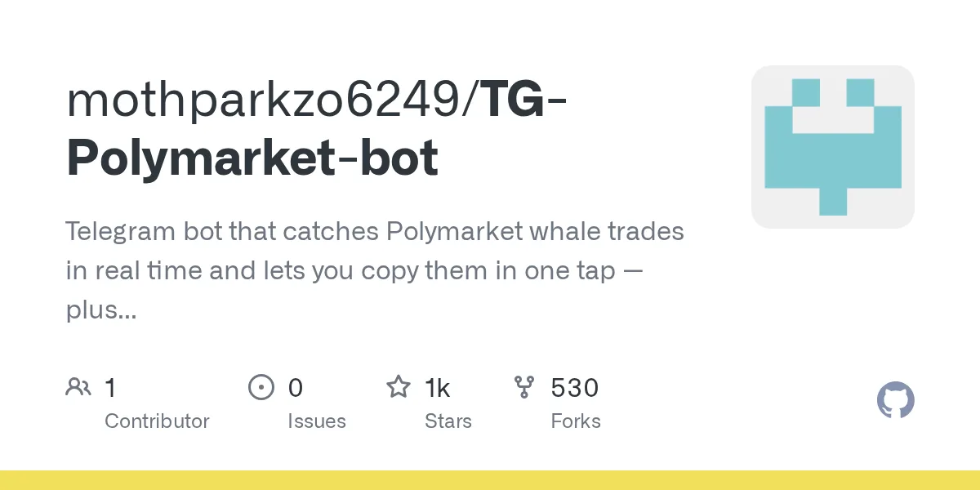Click the contributor count '1'
The width and height of the screenshot is (980, 490).
click(x=110, y=387)
